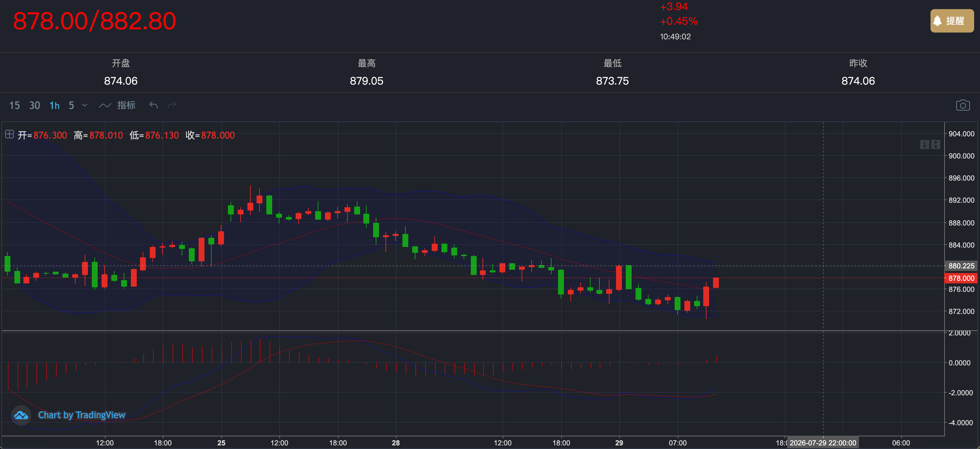
Task: Click the date marker 28 on timeline
Action: point(396,443)
